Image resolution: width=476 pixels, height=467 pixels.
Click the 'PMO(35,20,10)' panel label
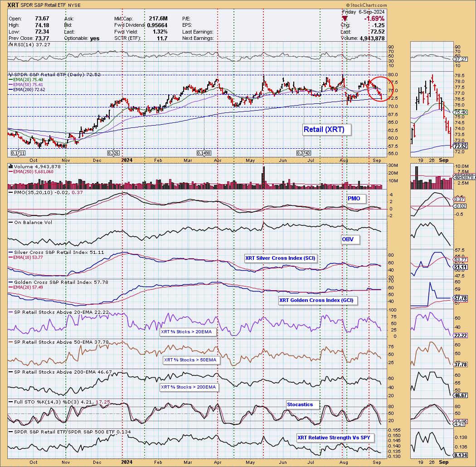(x=34, y=193)
